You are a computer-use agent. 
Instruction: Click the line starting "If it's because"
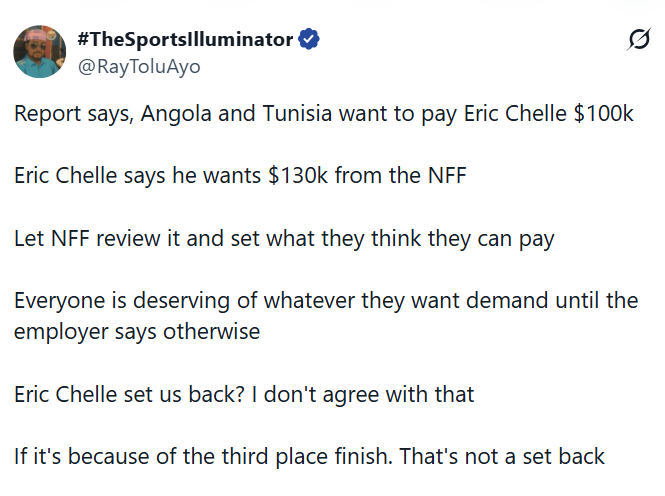[x=309, y=457]
